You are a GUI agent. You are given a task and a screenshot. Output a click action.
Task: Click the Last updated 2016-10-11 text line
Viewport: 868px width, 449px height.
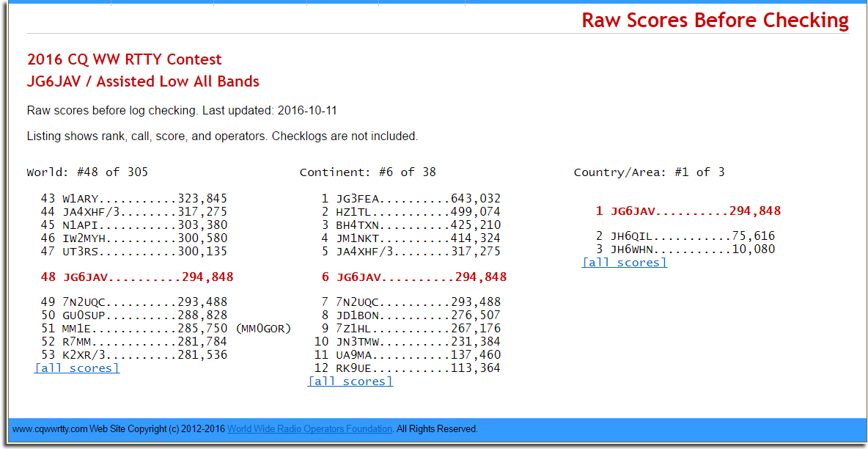(182, 111)
